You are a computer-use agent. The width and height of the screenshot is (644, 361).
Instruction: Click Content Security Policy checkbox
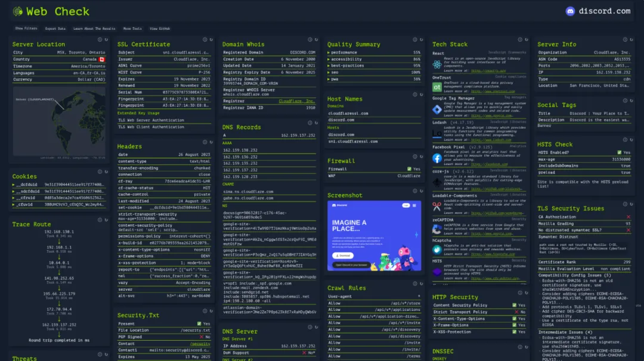[514, 305]
